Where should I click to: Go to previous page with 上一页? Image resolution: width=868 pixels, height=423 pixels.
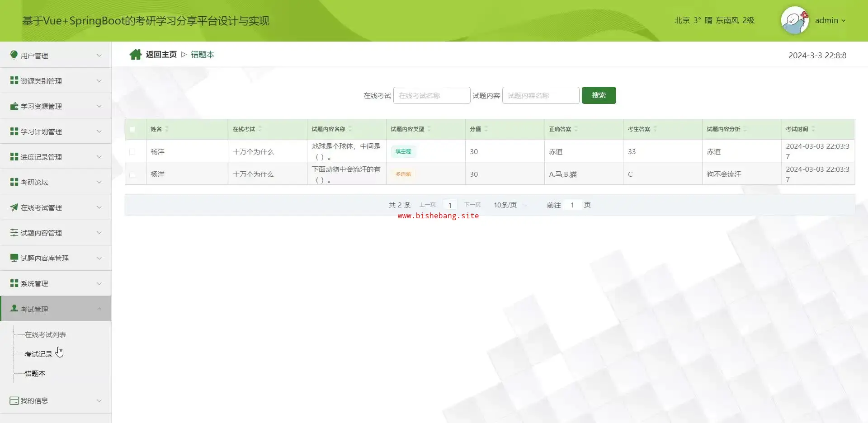click(428, 205)
